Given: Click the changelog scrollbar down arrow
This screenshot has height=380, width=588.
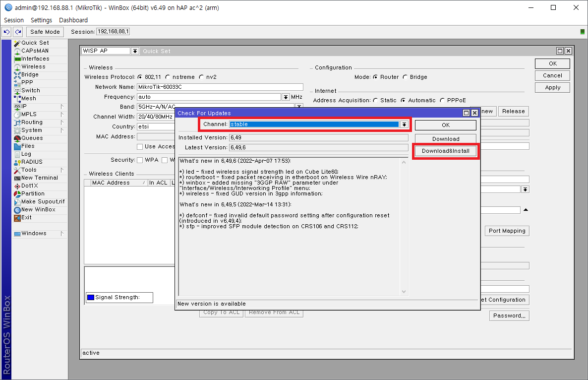Looking at the screenshot, I should pyautogui.click(x=404, y=292).
